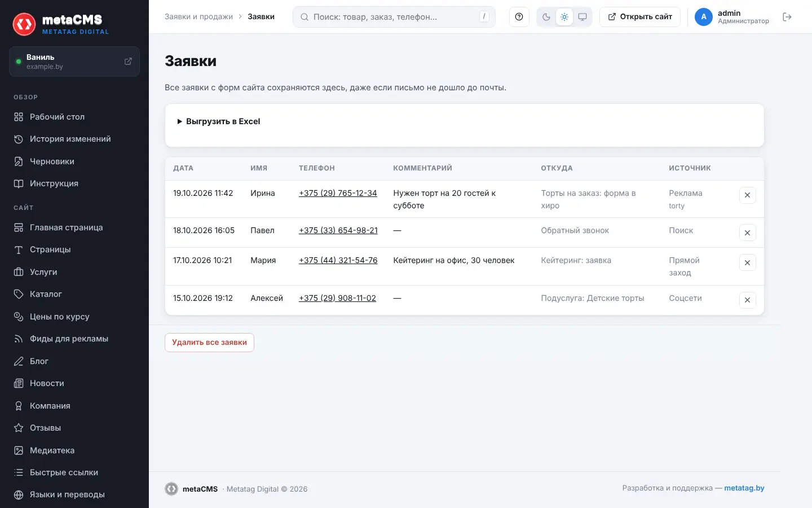The image size is (812, 508).
Task: Open Страницы in sidebar
Action: (x=74, y=249)
